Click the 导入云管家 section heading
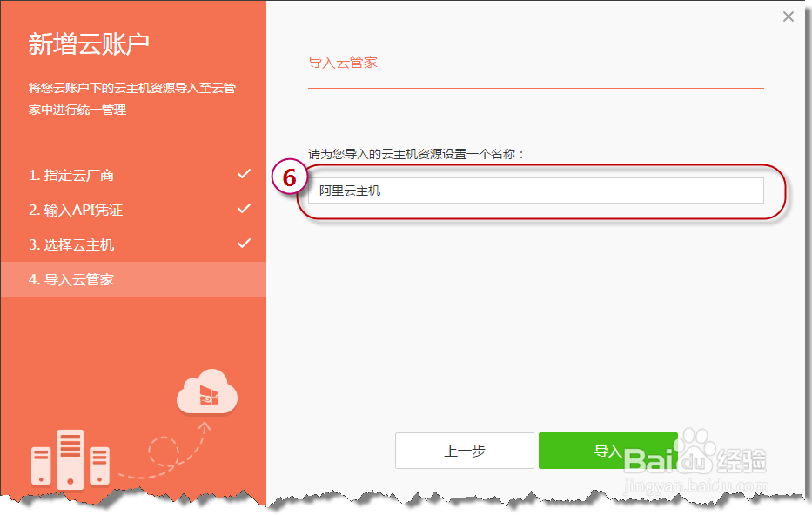 tap(342, 63)
